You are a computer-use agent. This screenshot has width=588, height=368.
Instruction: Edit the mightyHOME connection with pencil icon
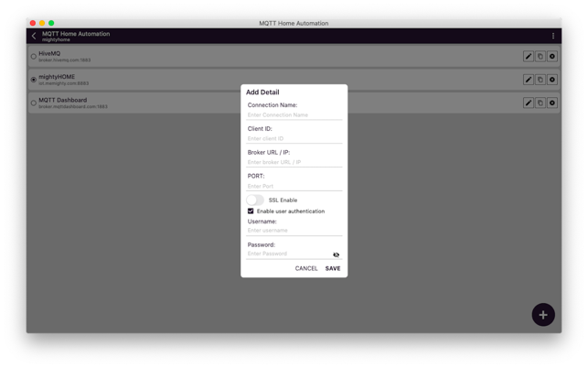(x=528, y=80)
